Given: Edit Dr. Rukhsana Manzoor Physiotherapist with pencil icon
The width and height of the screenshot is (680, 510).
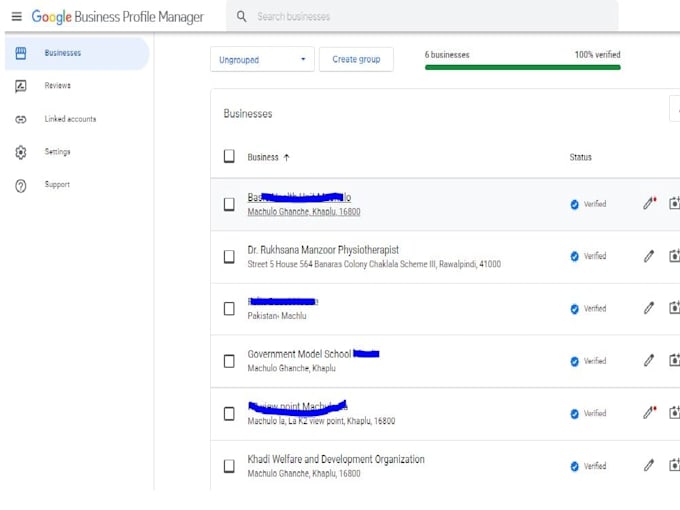Looking at the screenshot, I should coord(648,256).
